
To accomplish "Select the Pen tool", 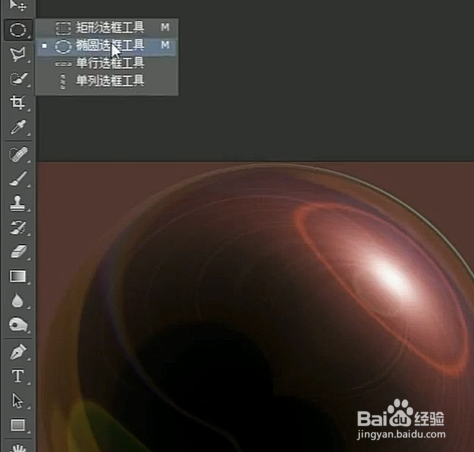I will pos(18,352).
